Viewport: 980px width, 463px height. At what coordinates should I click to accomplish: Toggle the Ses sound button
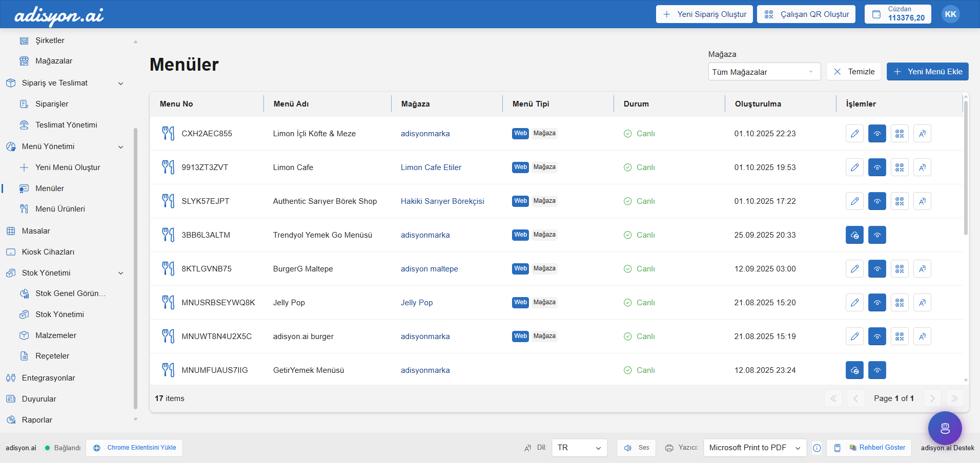[636, 448]
